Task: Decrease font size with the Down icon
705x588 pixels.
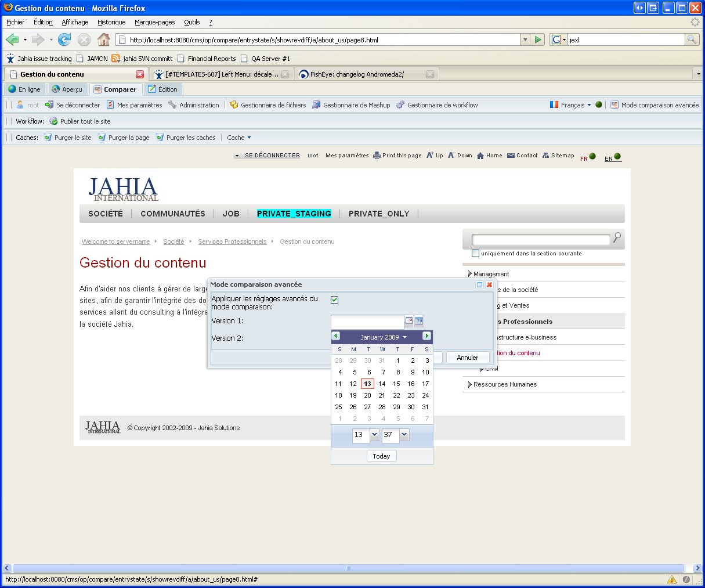Action: tap(460, 156)
